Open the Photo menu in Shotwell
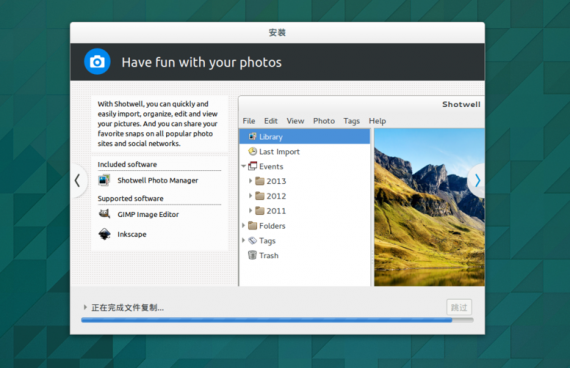570x368 pixels. point(324,121)
